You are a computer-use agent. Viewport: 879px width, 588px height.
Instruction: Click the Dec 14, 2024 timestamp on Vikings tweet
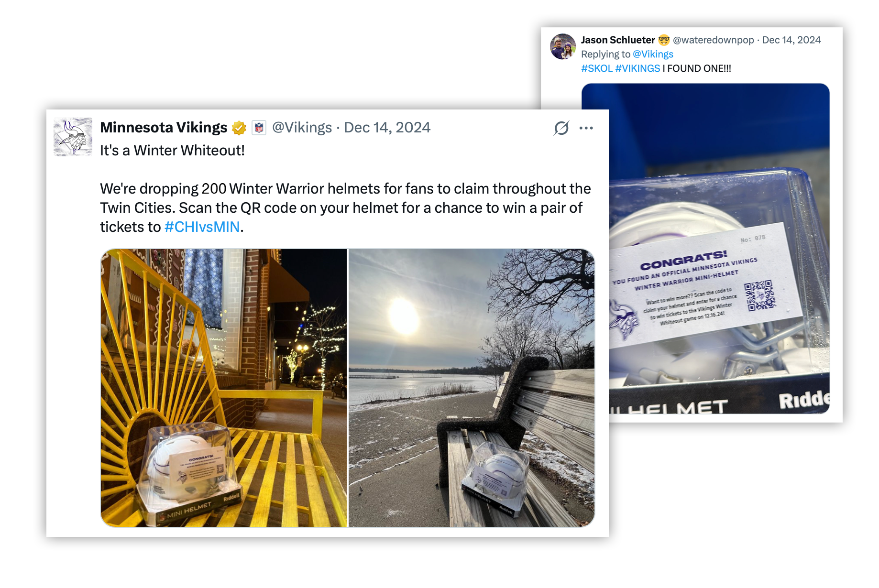(387, 128)
